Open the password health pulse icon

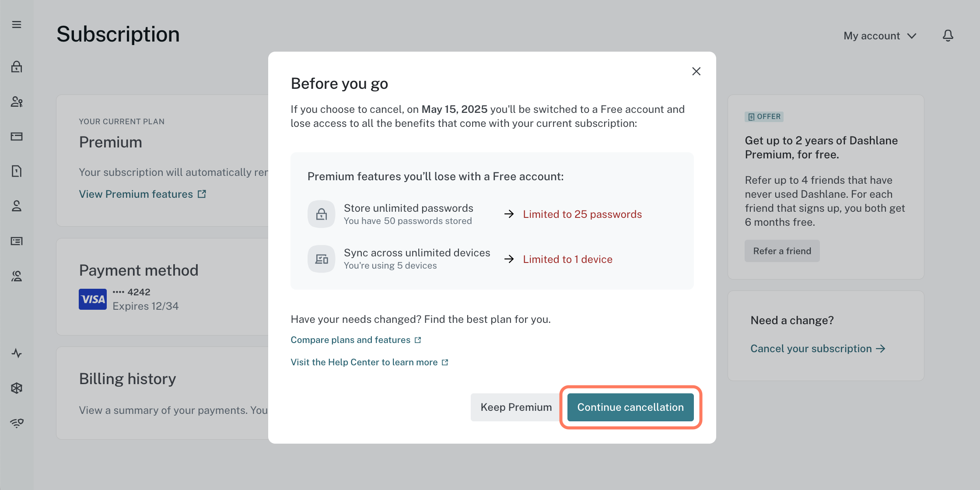pos(17,353)
